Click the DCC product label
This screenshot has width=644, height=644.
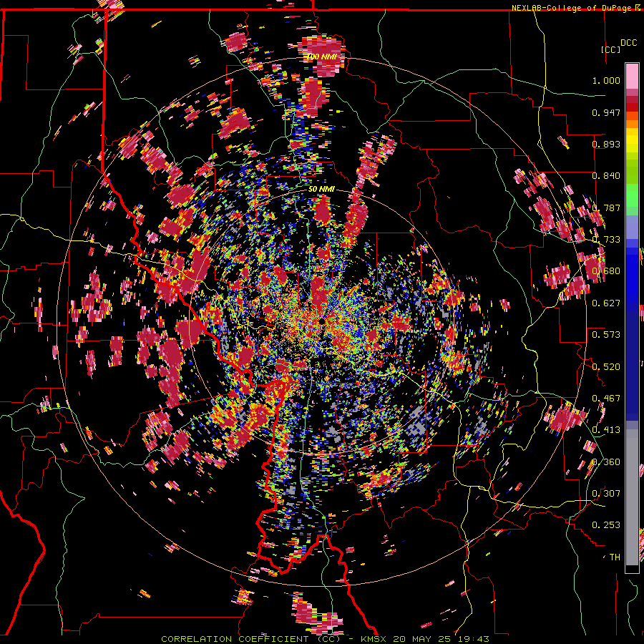click(x=628, y=43)
